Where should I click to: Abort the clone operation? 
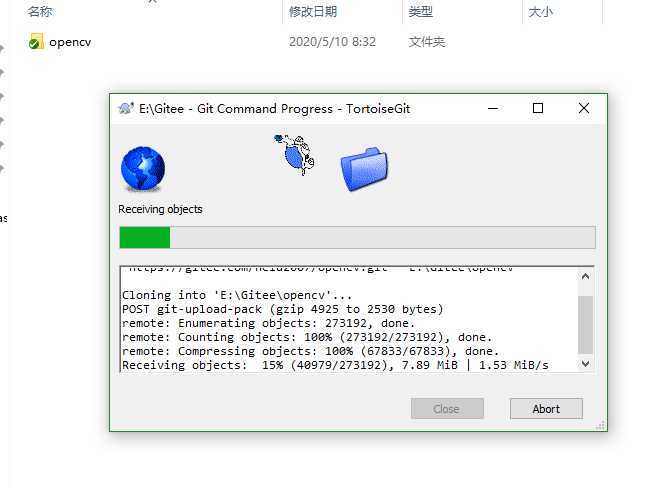546,409
